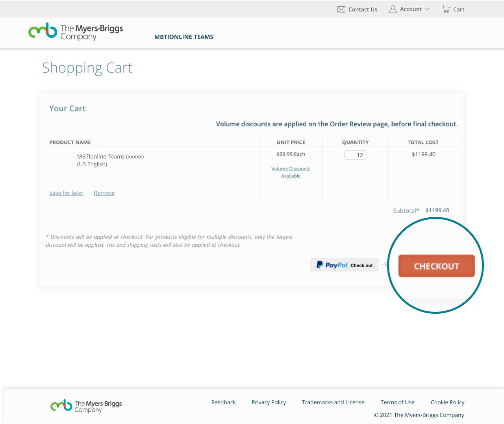The height and width of the screenshot is (424, 504).
Task: Open the MBTIONLINE TEAMS menu item
Action: pyautogui.click(x=184, y=37)
